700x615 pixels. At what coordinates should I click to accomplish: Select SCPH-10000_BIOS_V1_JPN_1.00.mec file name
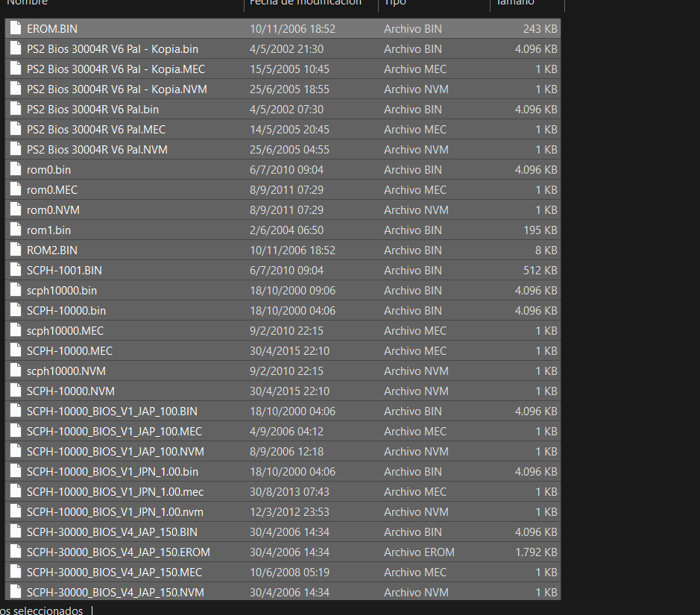[x=116, y=492]
